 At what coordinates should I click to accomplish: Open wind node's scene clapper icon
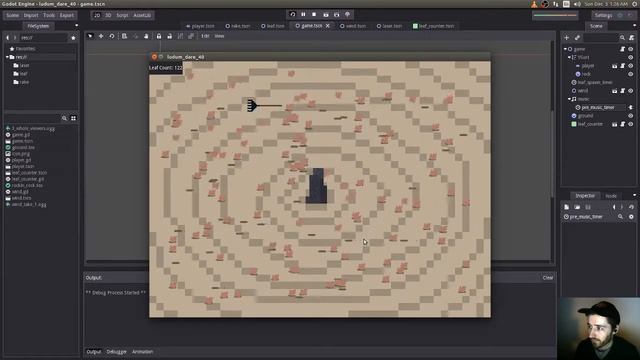coord(615,91)
